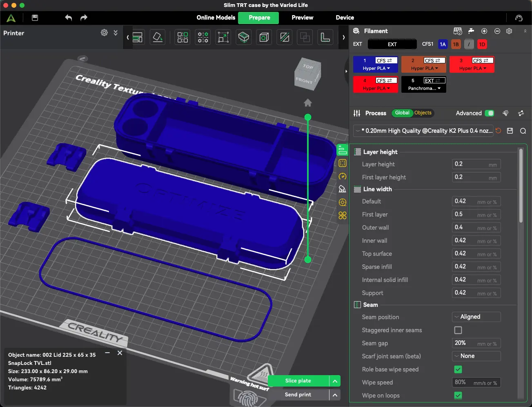Toggle the Advanced mode switch
Screen dimensions: 532x407
490,113
